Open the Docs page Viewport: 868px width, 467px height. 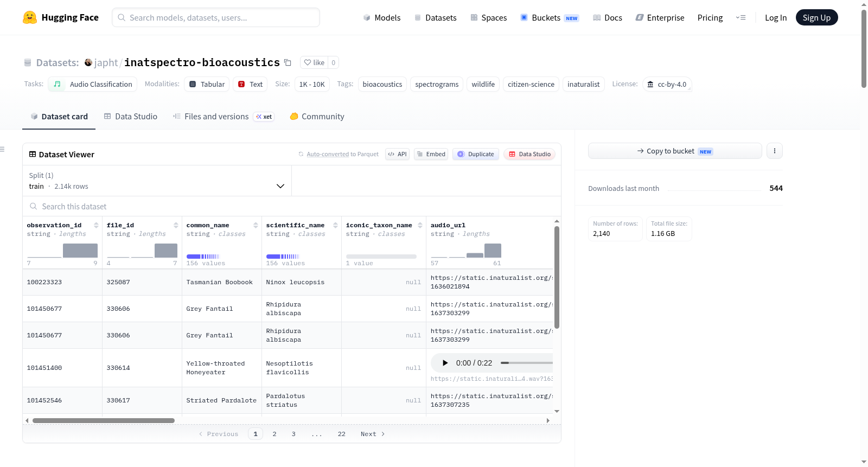[608, 17]
